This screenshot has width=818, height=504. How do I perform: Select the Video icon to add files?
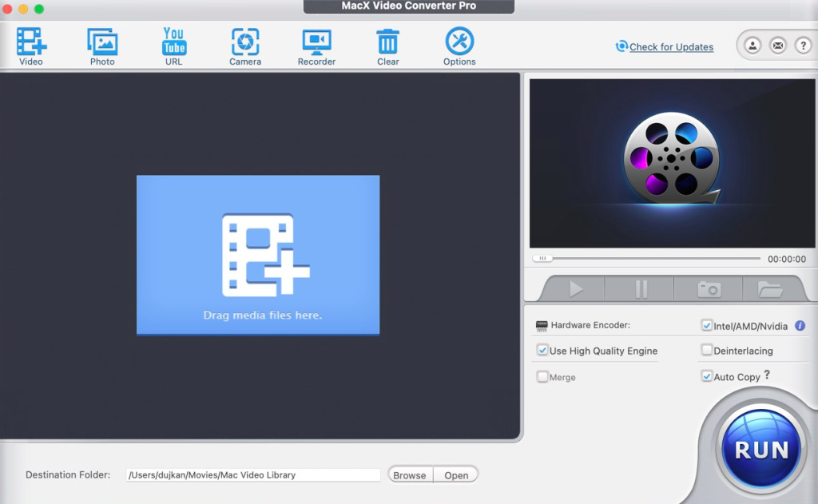point(30,38)
